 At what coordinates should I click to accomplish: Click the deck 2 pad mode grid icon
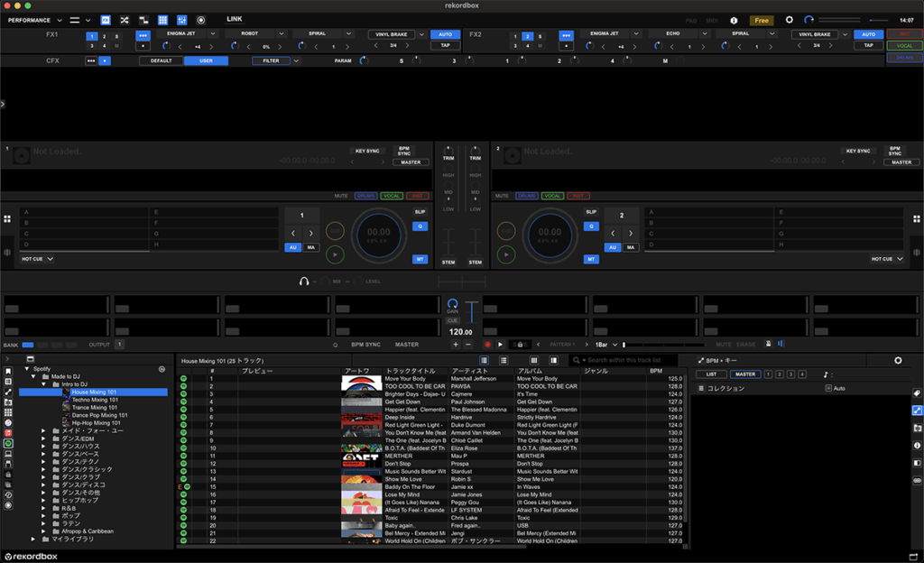(x=917, y=219)
